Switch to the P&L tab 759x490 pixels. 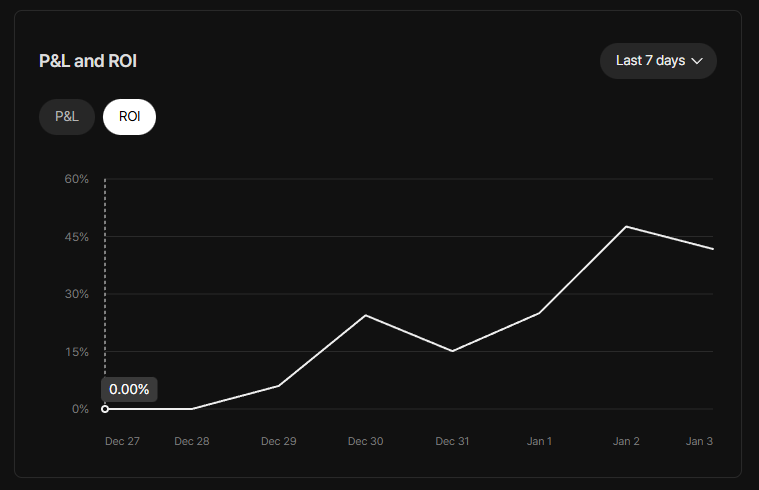(67, 117)
